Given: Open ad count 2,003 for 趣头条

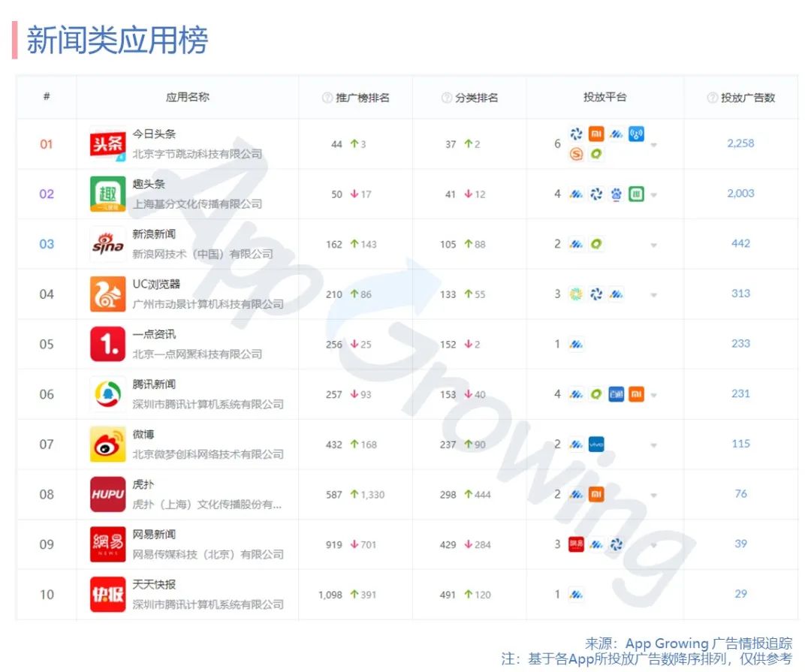Looking at the screenshot, I should point(740,194).
